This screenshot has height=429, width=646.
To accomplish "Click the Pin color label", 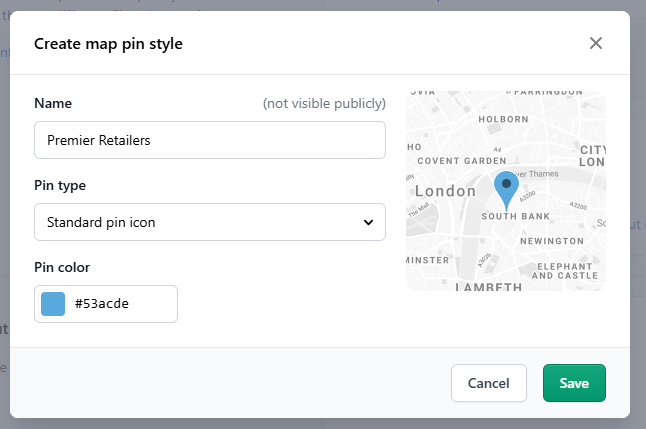I will (x=62, y=267).
